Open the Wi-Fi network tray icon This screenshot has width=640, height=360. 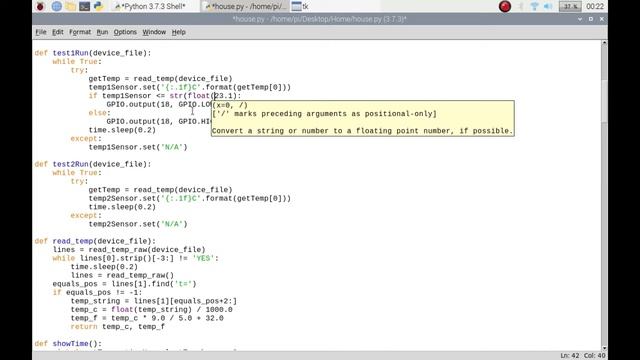534,6
